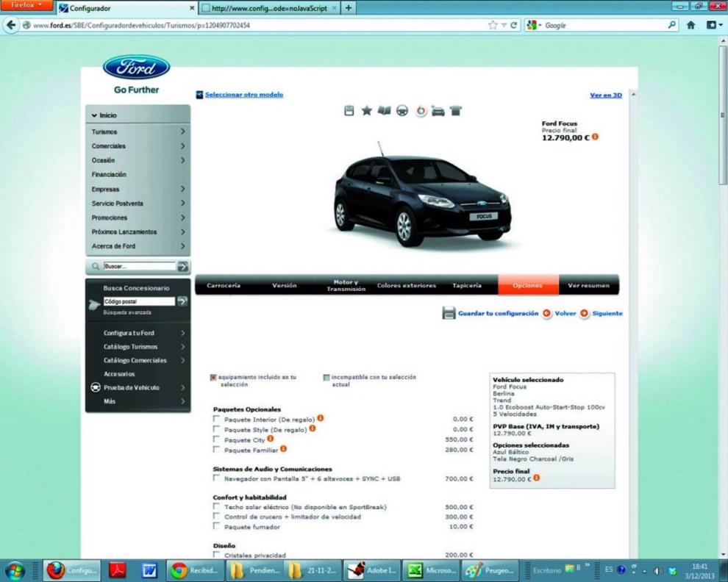This screenshot has width=728, height=582.
Task: Tick the Techo solar eléctrico checkbox
Action: click(x=216, y=506)
